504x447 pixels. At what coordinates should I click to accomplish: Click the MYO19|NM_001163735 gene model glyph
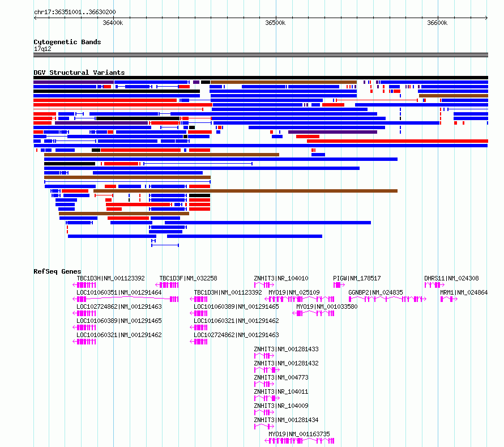point(300,441)
